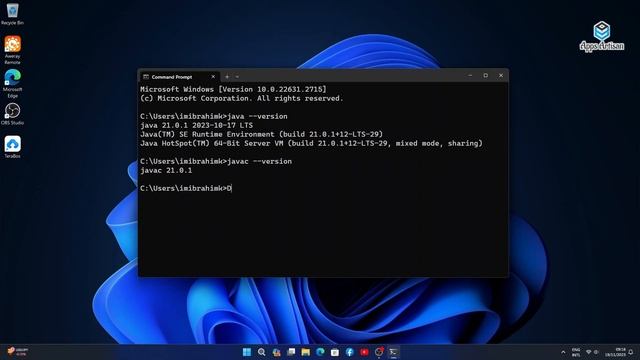Open the notifications bell
640x360 pixels.
[x=631, y=352]
